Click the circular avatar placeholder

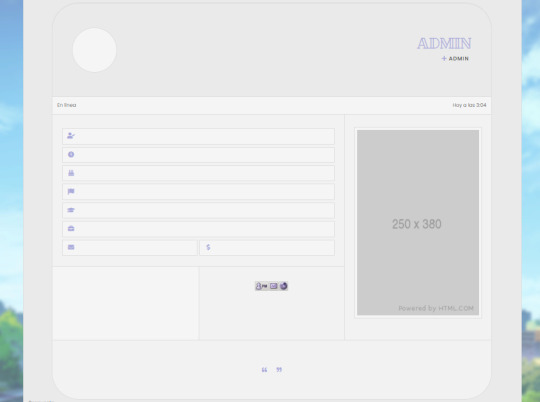94,50
